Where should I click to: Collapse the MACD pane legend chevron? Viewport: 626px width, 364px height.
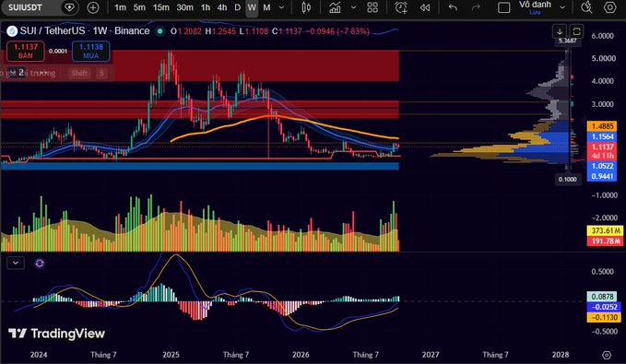[x=16, y=263]
